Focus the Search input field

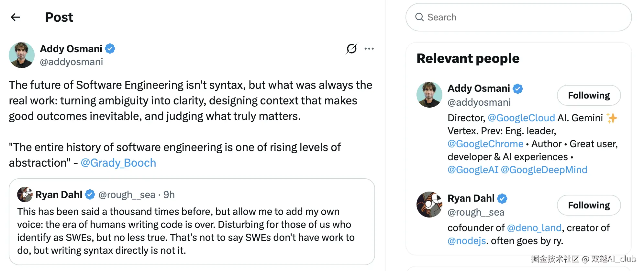tap(524, 17)
